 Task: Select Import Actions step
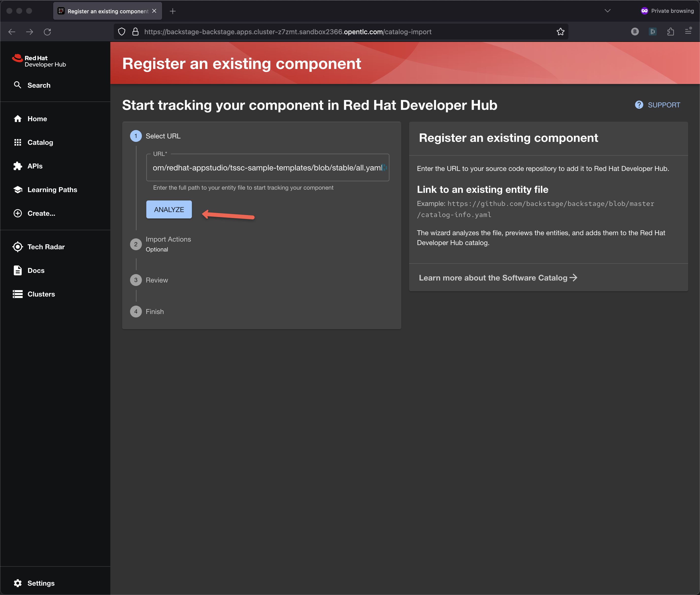coord(168,239)
